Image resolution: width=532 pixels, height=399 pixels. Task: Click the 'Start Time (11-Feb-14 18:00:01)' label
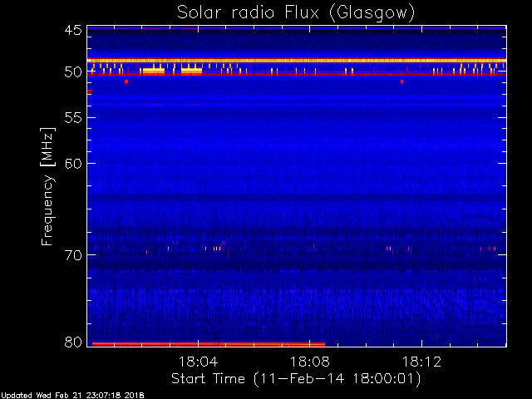point(296,378)
